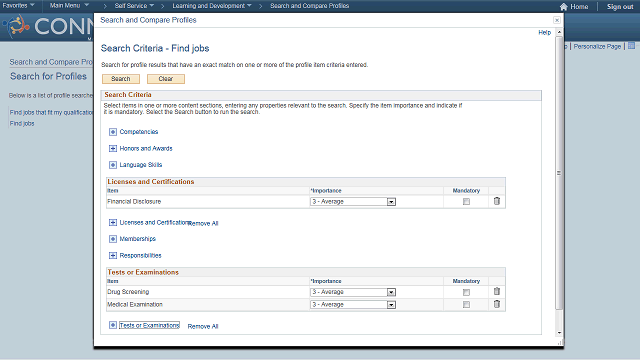Click plus icon beside Licenses and Certifications

tap(113, 222)
